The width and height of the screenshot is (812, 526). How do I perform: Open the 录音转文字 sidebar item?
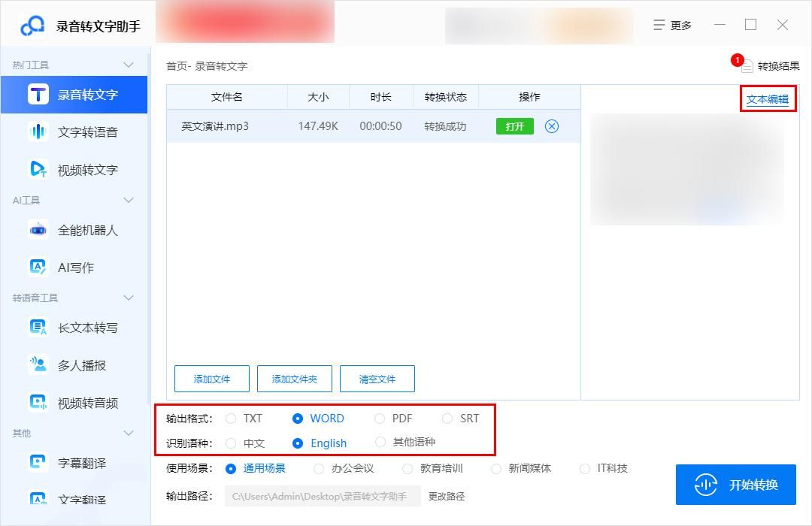(x=74, y=95)
